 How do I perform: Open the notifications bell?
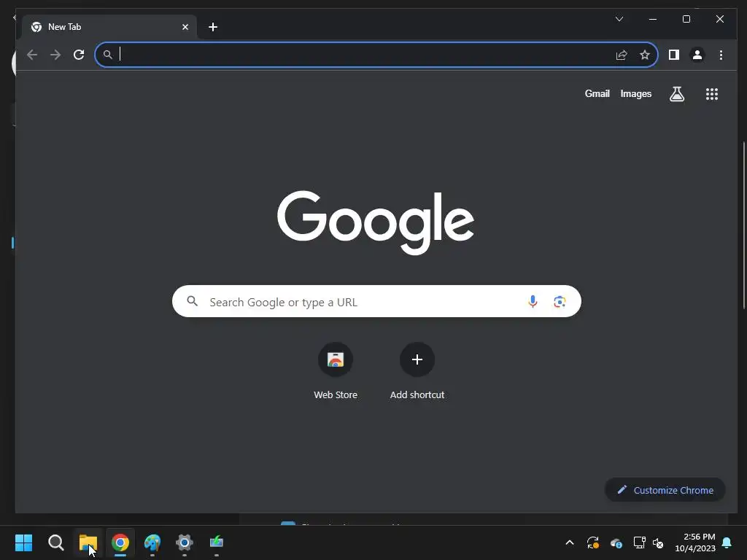(x=727, y=542)
